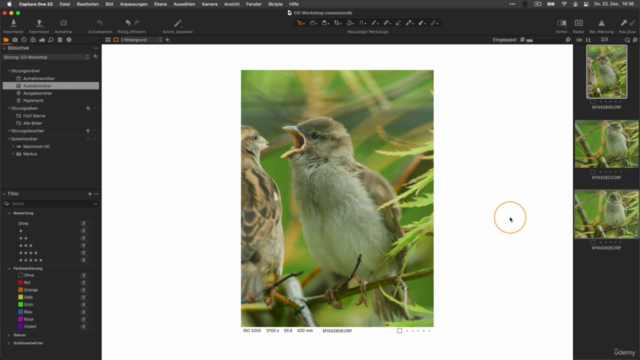The width and height of the screenshot is (640, 360).
Task: Add new filter with plus button
Action: tap(90, 194)
